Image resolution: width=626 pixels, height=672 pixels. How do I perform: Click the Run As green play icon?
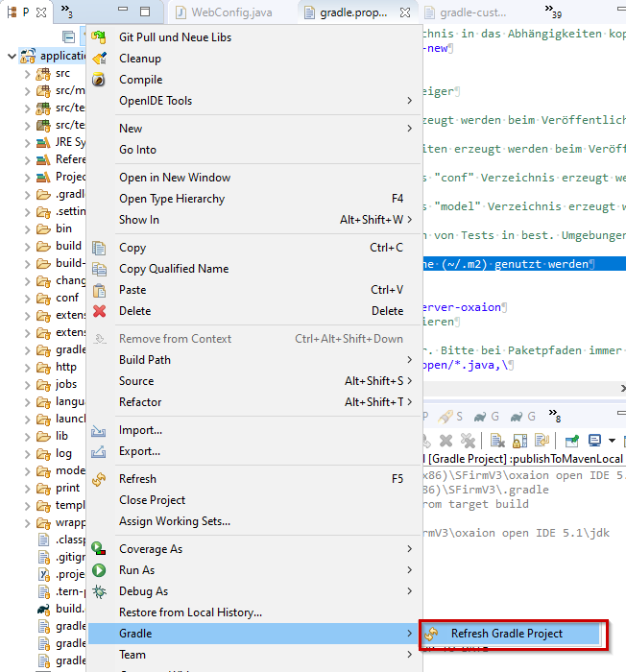[99, 570]
